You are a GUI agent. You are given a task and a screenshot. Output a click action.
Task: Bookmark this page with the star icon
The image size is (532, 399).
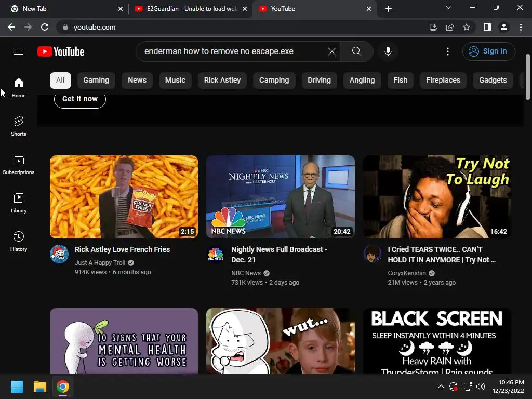coord(467,27)
